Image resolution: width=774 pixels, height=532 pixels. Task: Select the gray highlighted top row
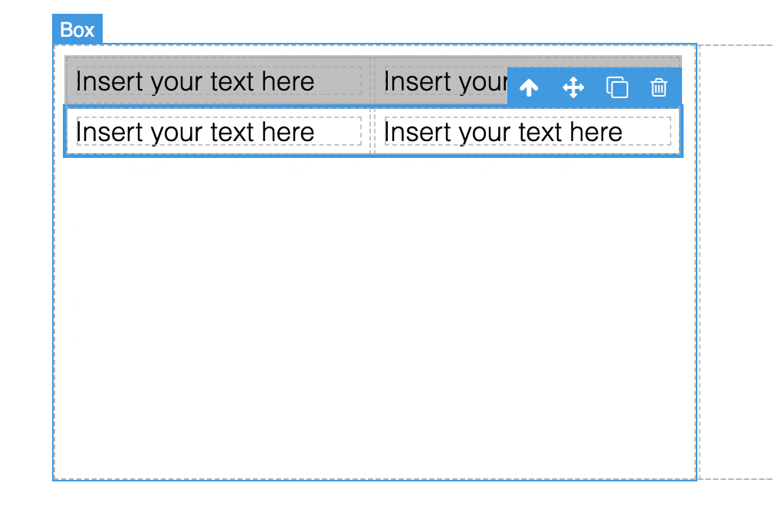tap(230, 61)
